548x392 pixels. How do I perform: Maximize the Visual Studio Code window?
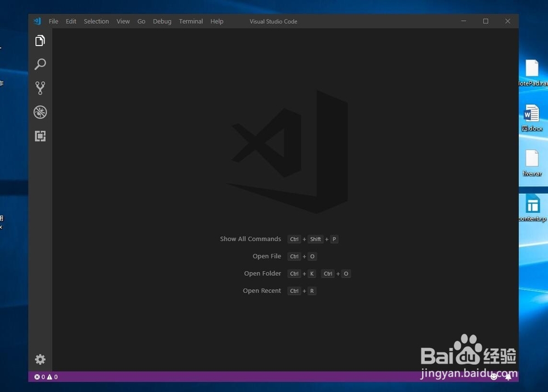[x=486, y=21]
